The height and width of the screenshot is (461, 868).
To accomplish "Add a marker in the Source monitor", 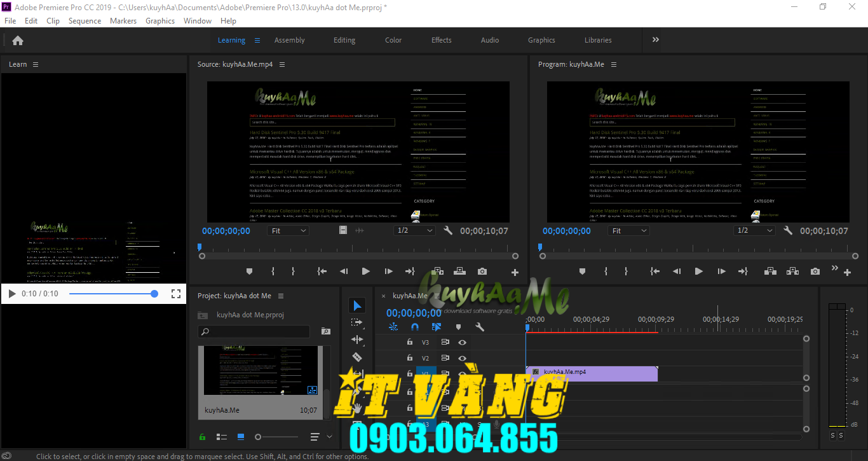I will click(249, 271).
